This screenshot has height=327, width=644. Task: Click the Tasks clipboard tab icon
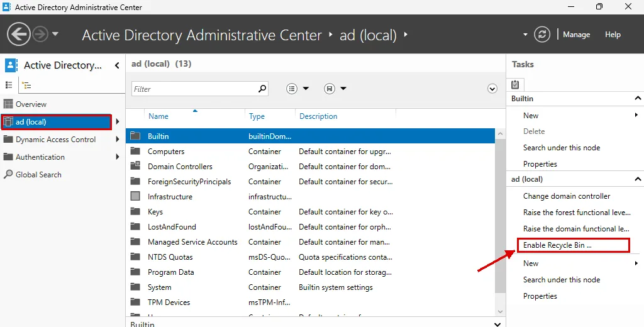pos(515,84)
